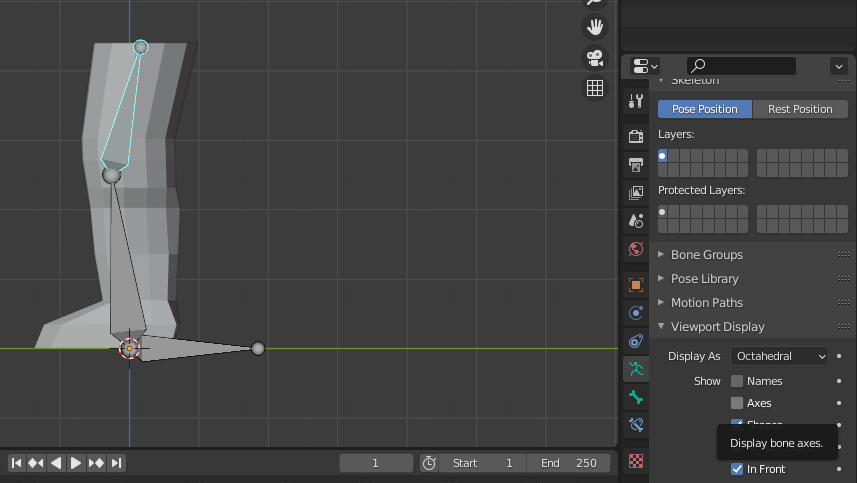Switch orthographic/perspective grid icon
The height and width of the screenshot is (483, 857).
coord(595,88)
